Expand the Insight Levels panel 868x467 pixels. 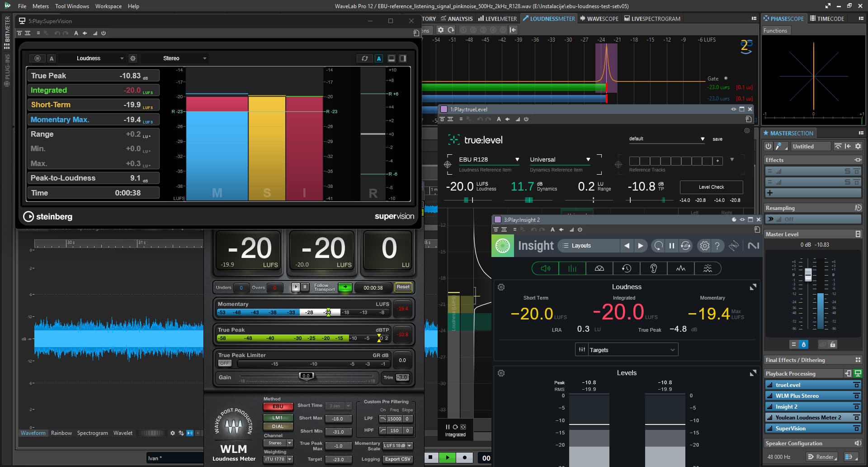[x=753, y=373]
